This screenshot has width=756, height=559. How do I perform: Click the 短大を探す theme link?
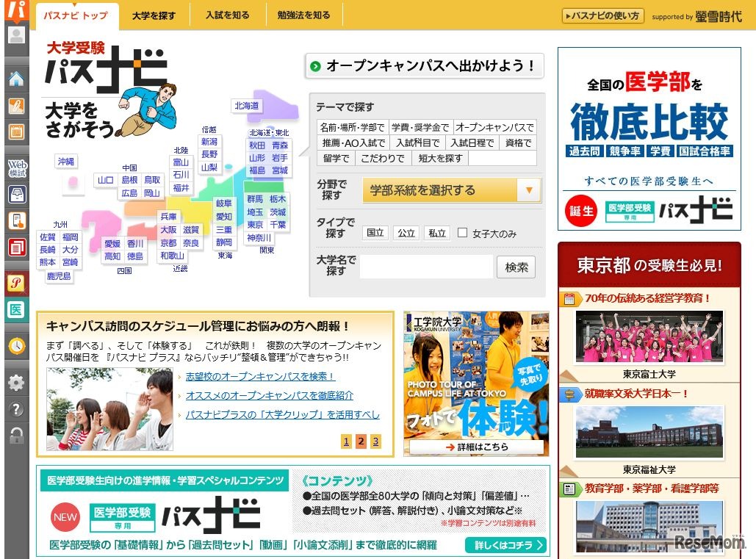(x=440, y=159)
